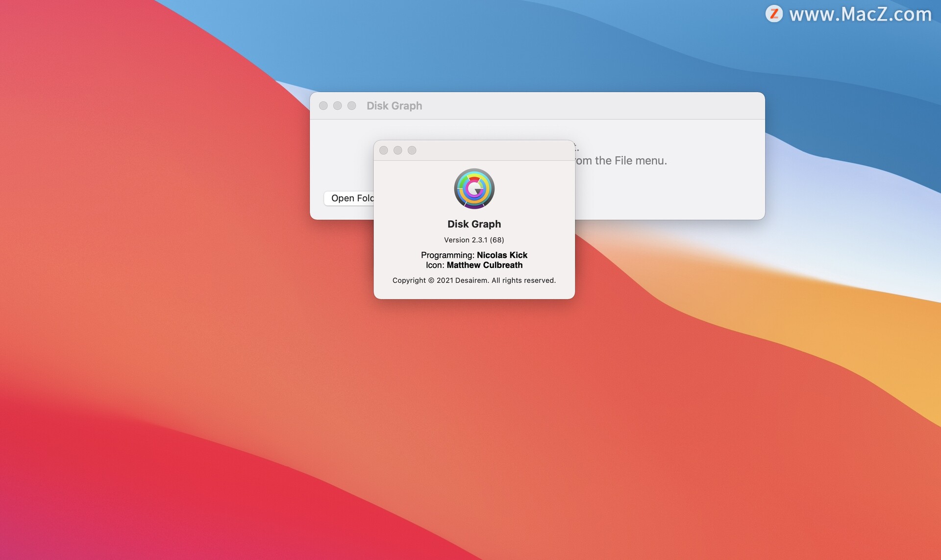Minimize the About Disk Graph window
This screenshot has height=560, width=941.
coord(398,150)
